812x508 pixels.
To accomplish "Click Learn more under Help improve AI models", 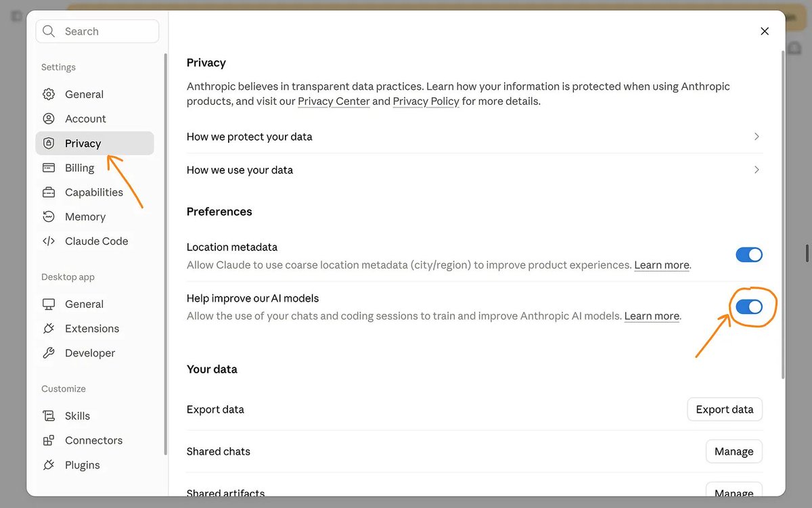I will [652, 316].
